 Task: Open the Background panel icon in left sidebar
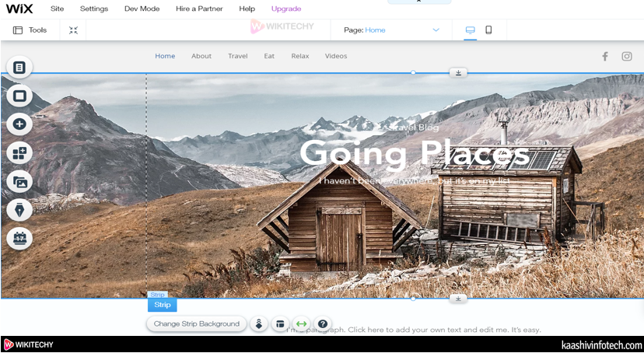(19, 96)
